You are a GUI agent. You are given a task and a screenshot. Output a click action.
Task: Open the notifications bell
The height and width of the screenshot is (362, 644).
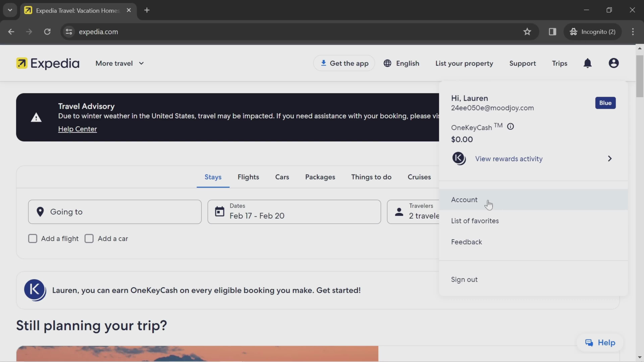coord(587,63)
